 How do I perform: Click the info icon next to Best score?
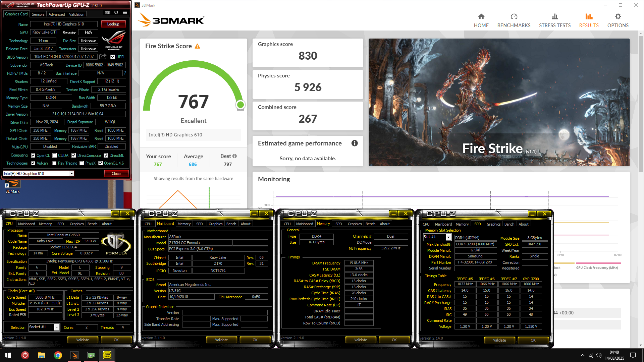tap(234, 156)
